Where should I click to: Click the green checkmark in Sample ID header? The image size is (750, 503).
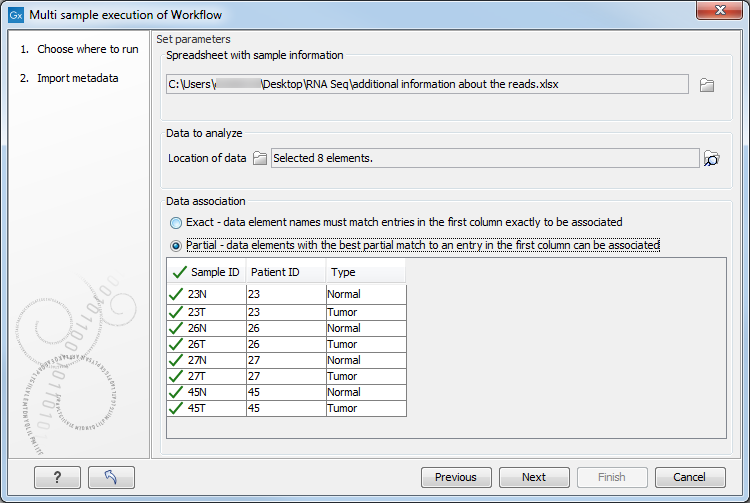179,272
